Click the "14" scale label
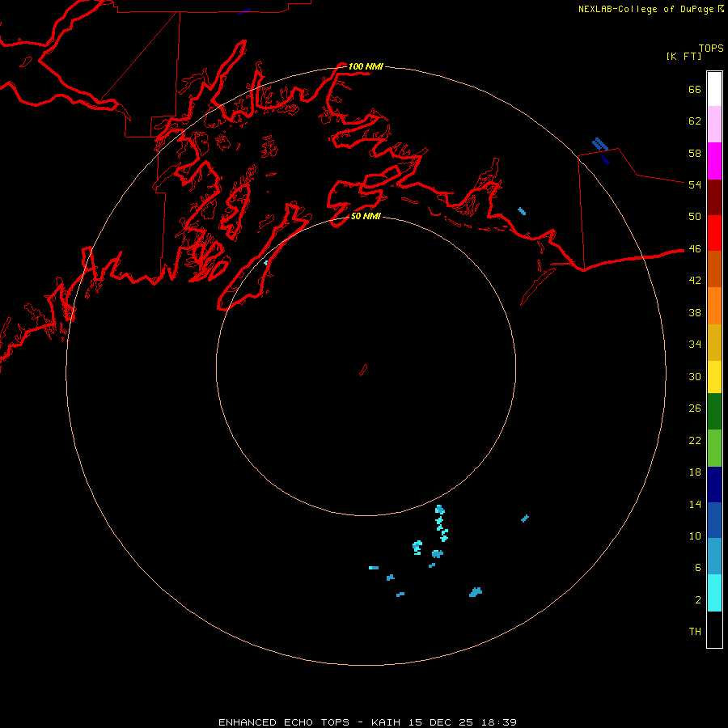The height and width of the screenshot is (728, 728). [695, 504]
